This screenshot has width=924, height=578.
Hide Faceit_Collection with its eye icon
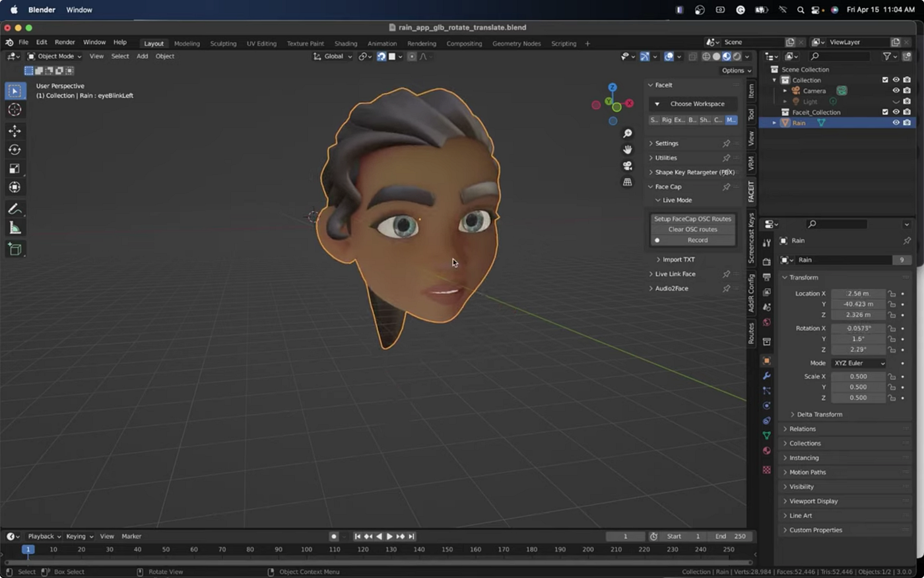(x=896, y=112)
